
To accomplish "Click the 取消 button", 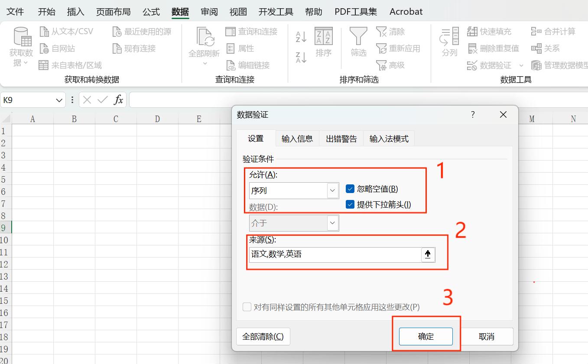I will [487, 336].
